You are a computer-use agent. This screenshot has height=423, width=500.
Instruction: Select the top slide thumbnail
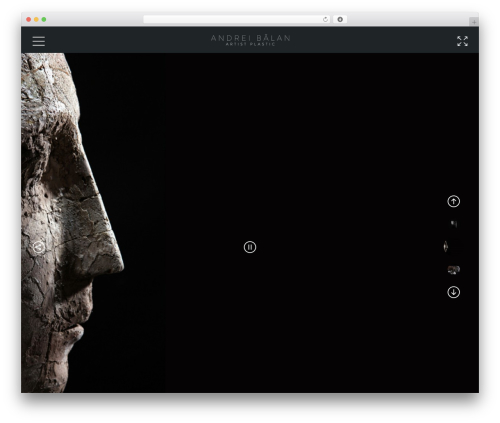click(453, 224)
